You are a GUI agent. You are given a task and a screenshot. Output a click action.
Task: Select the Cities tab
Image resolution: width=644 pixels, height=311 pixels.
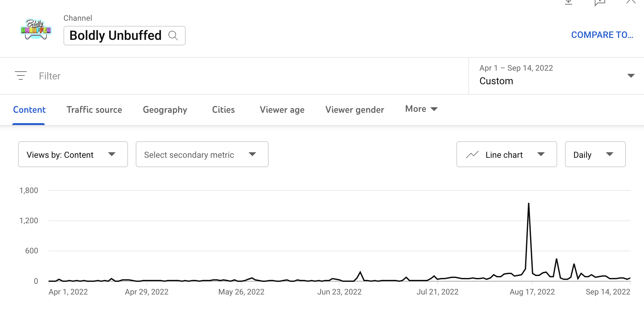click(x=223, y=110)
